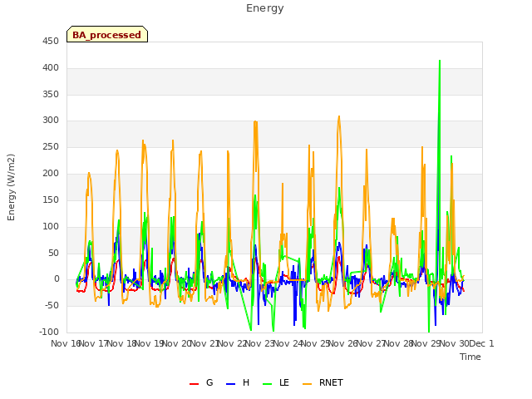Image resolution: width=532 pixels, height=399 pixels.
Task: Click the green LE legend line swatch
Action: pyautogui.click(x=268, y=384)
